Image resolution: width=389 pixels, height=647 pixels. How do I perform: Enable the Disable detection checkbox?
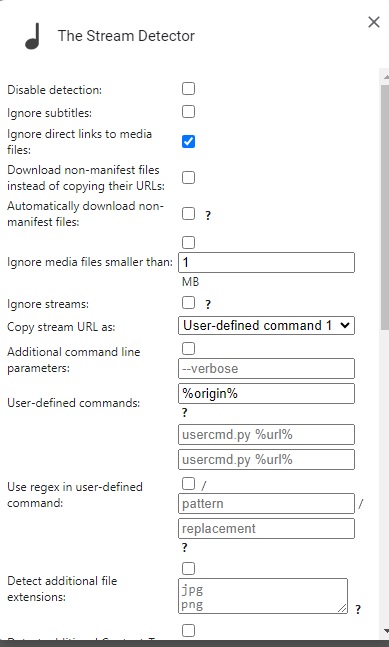click(x=189, y=88)
